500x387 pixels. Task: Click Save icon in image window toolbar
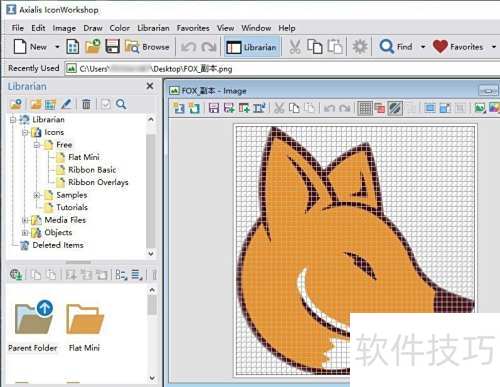(x=214, y=108)
